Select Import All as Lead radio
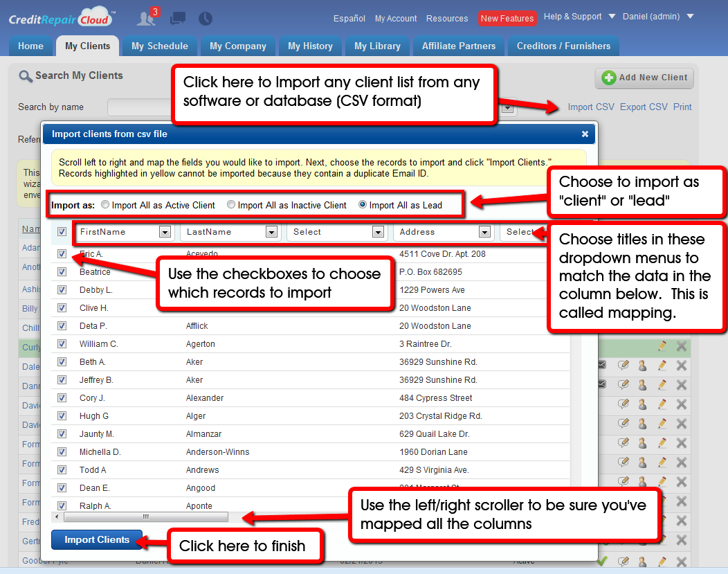This screenshot has width=728, height=574. [x=363, y=204]
